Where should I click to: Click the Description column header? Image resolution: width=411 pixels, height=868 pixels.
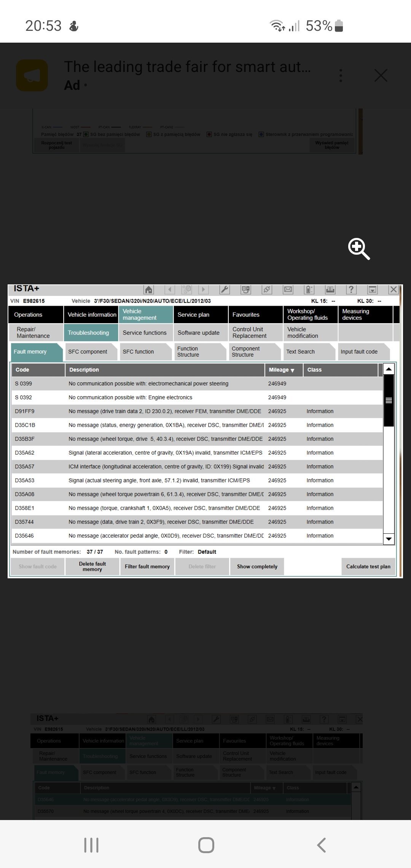pos(165,370)
